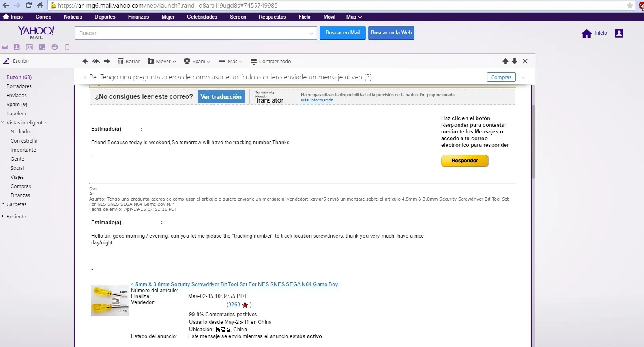Click the Buscar en la Web button
The image size is (644, 347).
[391, 33]
